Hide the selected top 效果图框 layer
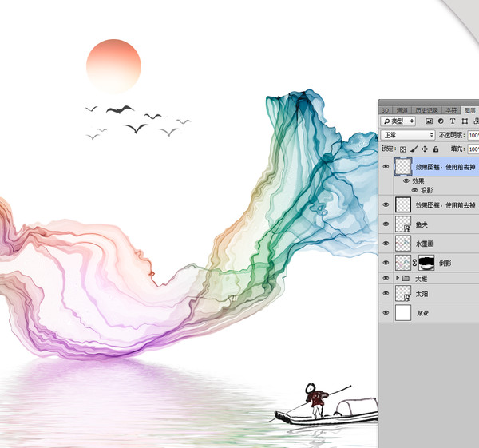 point(386,167)
